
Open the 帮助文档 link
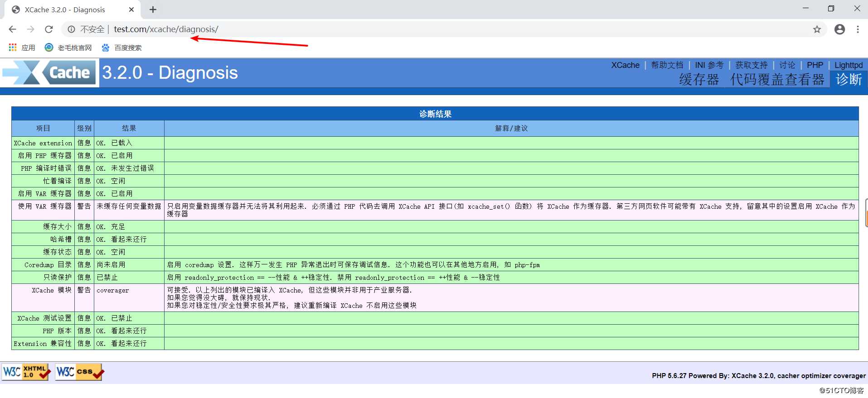pyautogui.click(x=667, y=65)
